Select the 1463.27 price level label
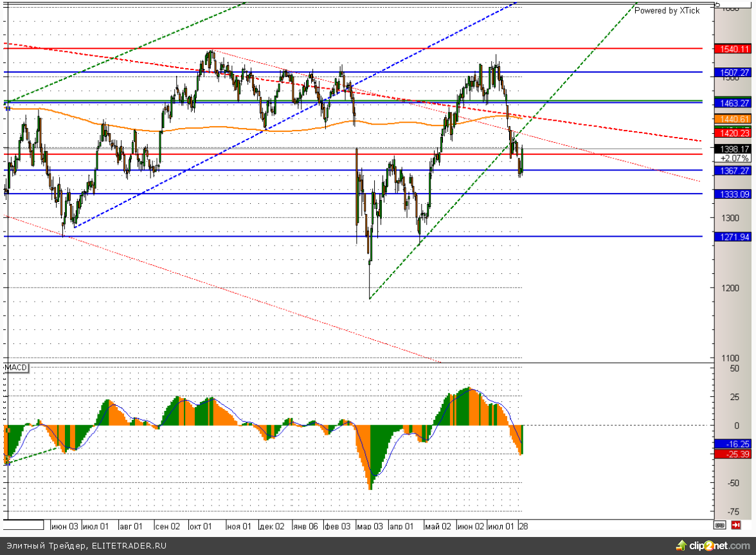The height and width of the screenshot is (555, 756). 732,103
